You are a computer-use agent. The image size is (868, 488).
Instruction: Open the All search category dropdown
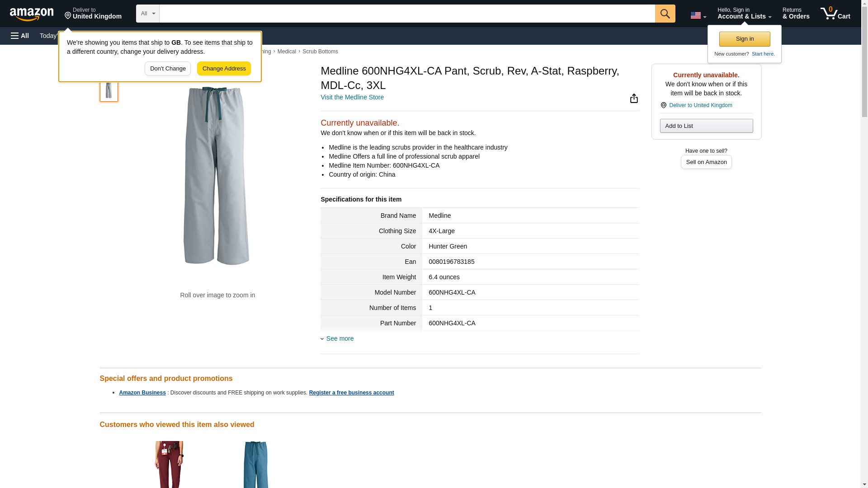coord(147,14)
